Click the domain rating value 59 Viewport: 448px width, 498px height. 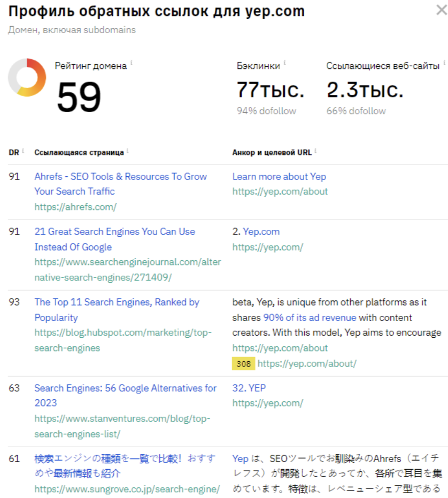coord(79,97)
